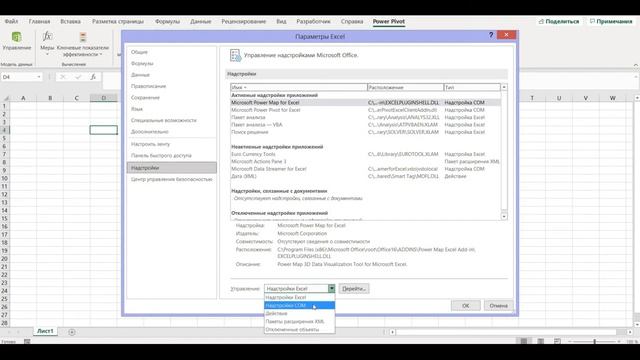Image resolution: width=640 pixels, height=360 pixels.
Task: Switch to Page Layout view icon
Action: click(540, 341)
